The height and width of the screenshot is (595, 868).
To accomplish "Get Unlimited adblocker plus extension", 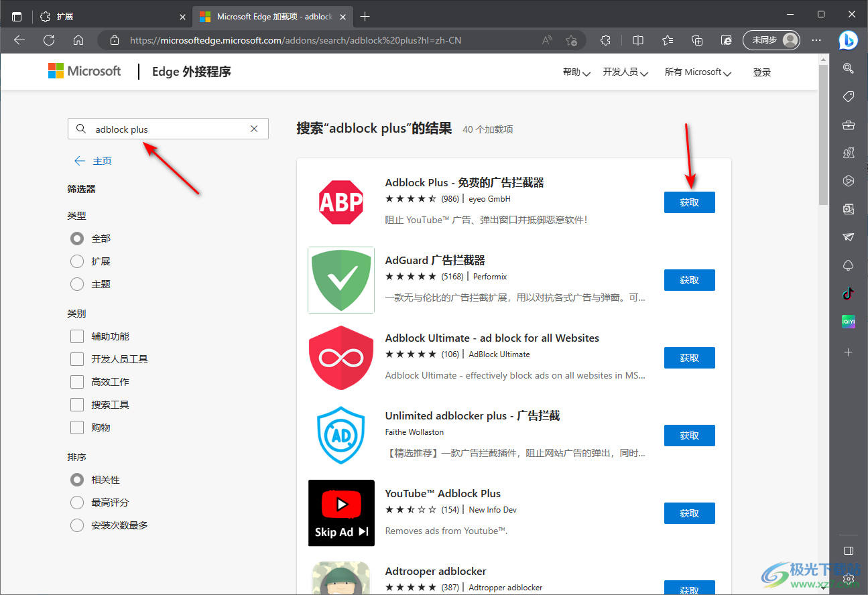I will point(690,436).
